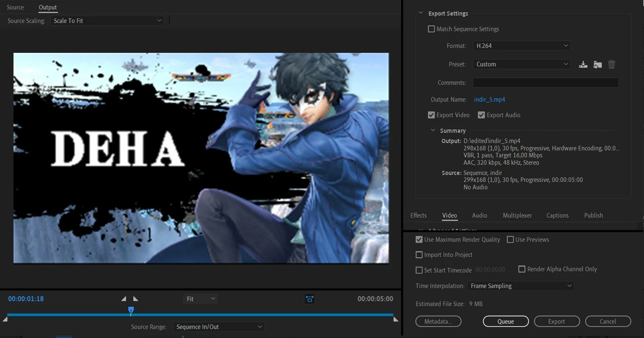Viewport: 644px width, 338px height.
Task: Switch to the Output tab
Action: [47, 7]
